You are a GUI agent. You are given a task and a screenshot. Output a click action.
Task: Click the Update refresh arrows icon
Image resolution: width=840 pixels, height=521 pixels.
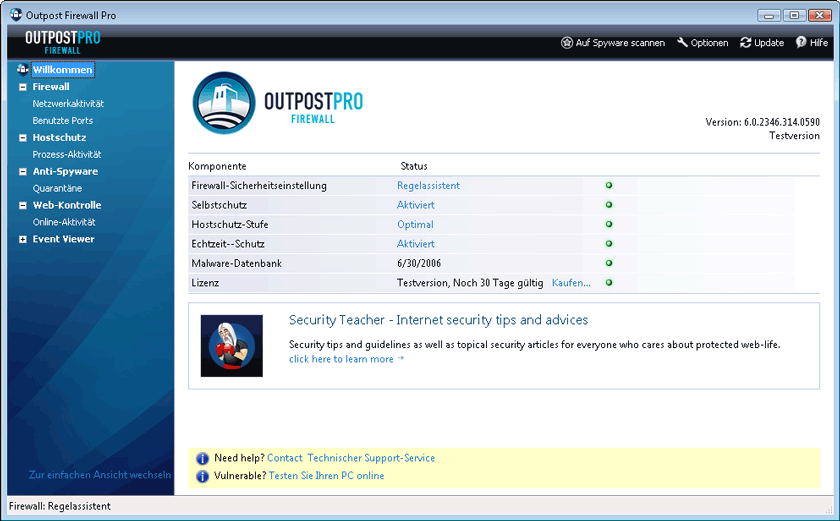[745, 42]
